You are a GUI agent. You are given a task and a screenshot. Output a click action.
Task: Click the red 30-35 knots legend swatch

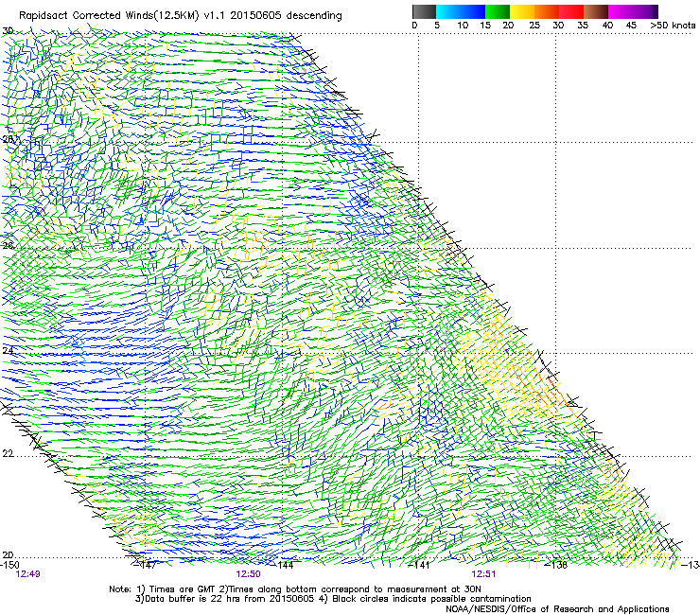(x=571, y=11)
